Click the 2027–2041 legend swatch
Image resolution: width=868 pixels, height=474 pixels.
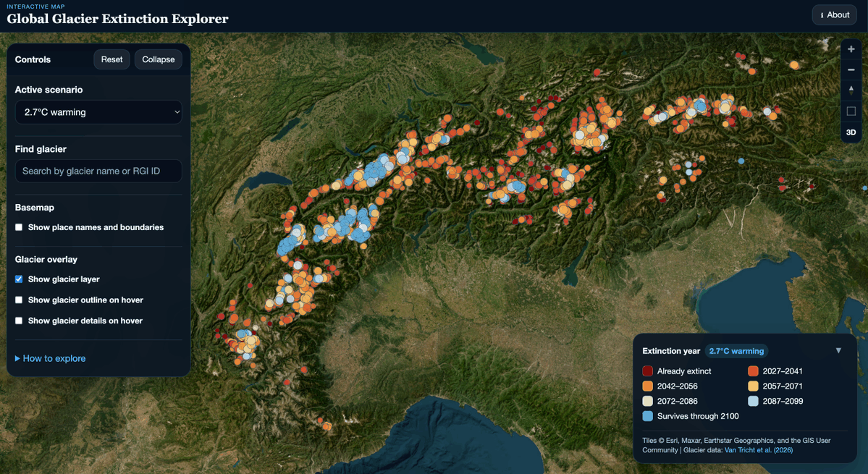click(x=753, y=371)
